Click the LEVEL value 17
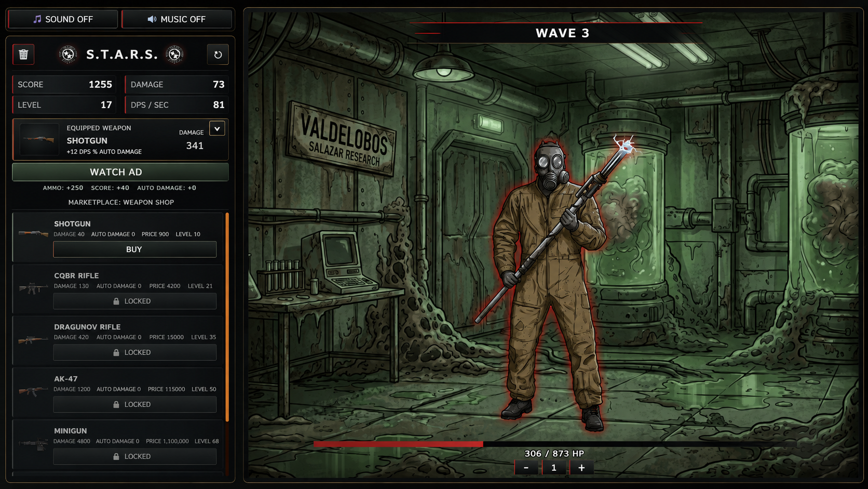This screenshot has width=868, height=489. (106, 105)
